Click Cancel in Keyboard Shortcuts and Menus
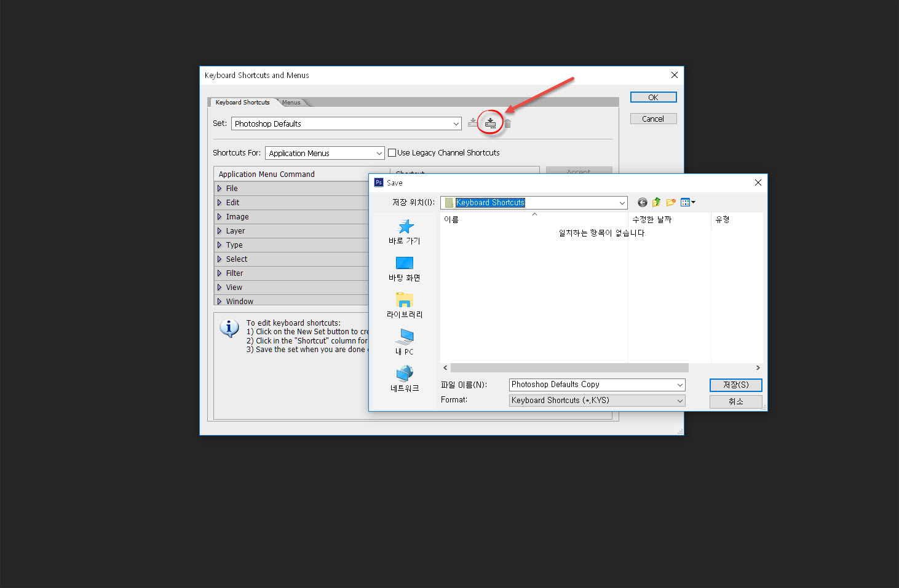Image resolution: width=899 pixels, height=588 pixels. 653,119
